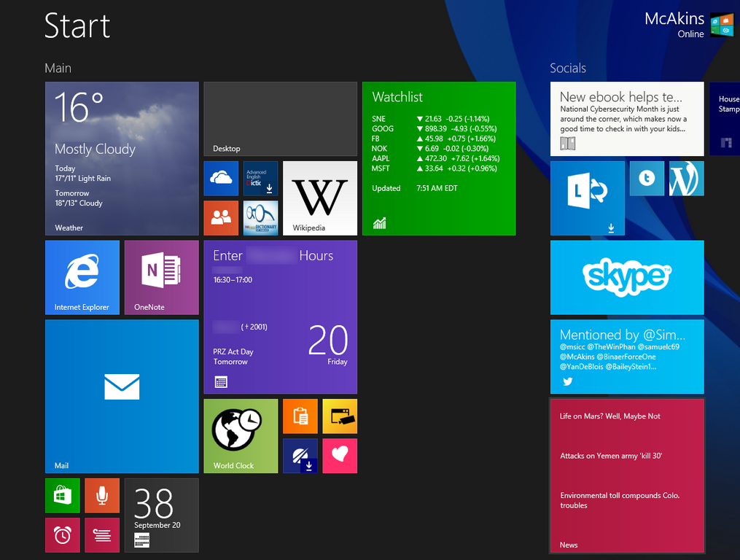Open the Wikipedia tile
The height and width of the screenshot is (560, 740).
point(320,198)
